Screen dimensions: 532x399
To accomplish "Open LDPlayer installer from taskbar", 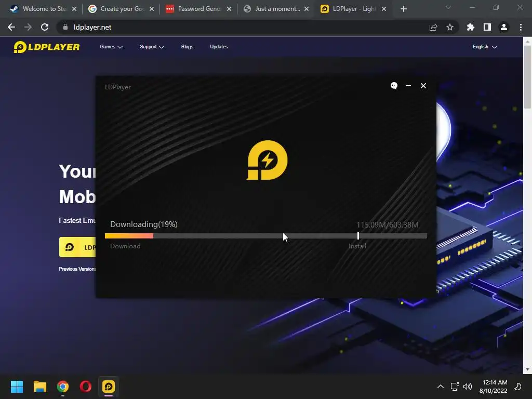I will [109, 387].
